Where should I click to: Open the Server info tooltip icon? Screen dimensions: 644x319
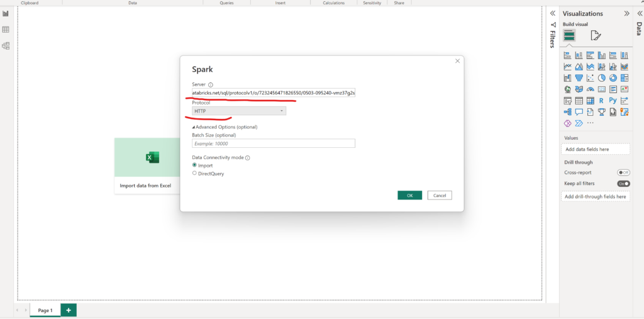pyautogui.click(x=211, y=84)
